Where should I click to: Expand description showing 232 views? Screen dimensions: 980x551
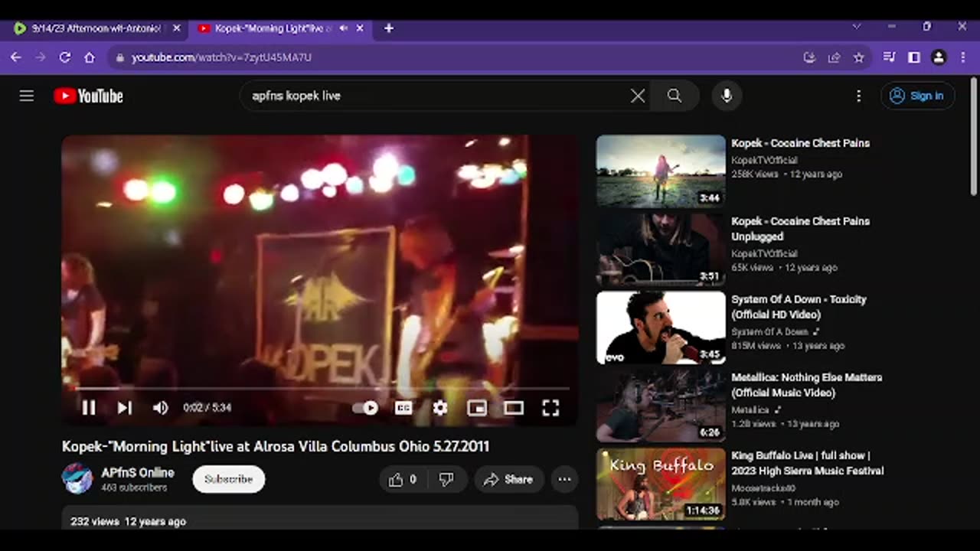320,518
